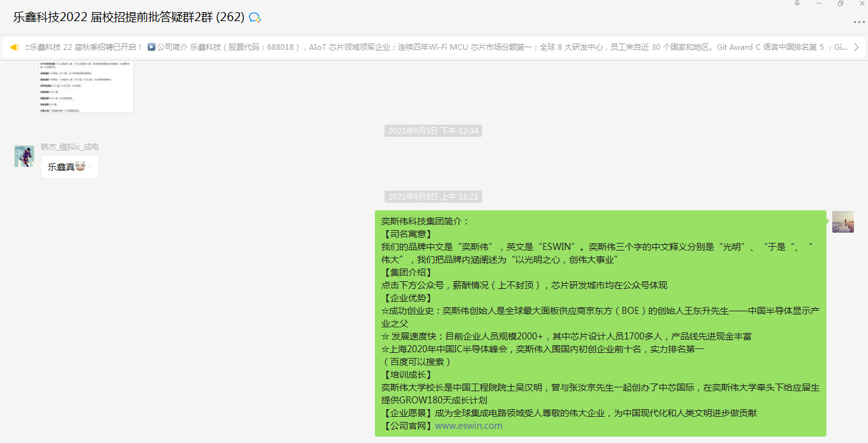Open the www.eswin.com link
The height and width of the screenshot is (443, 868).
(x=469, y=426)
